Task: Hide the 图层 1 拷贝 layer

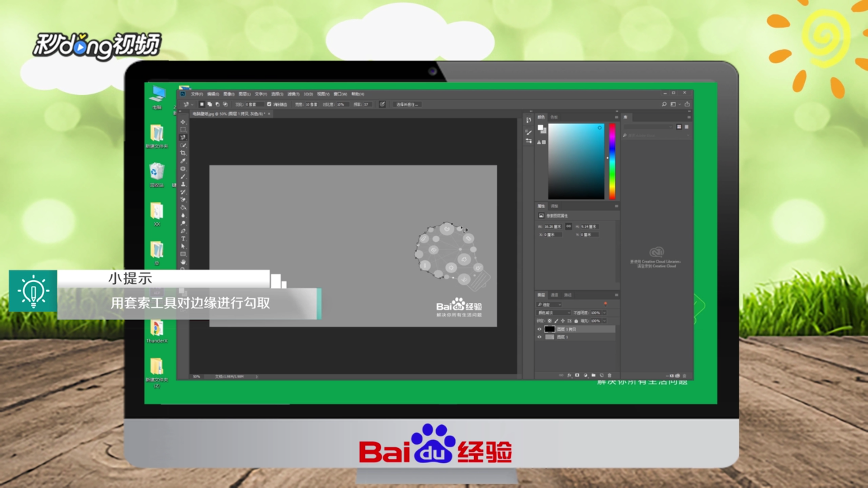Action: coord(539,329)
